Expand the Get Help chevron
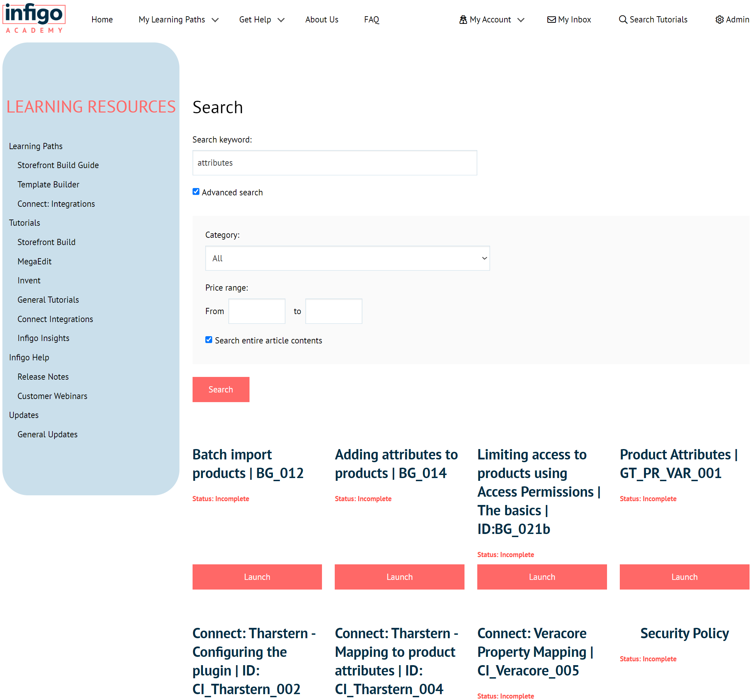Screen dimensions: 753x700 [x=281, y=20]
